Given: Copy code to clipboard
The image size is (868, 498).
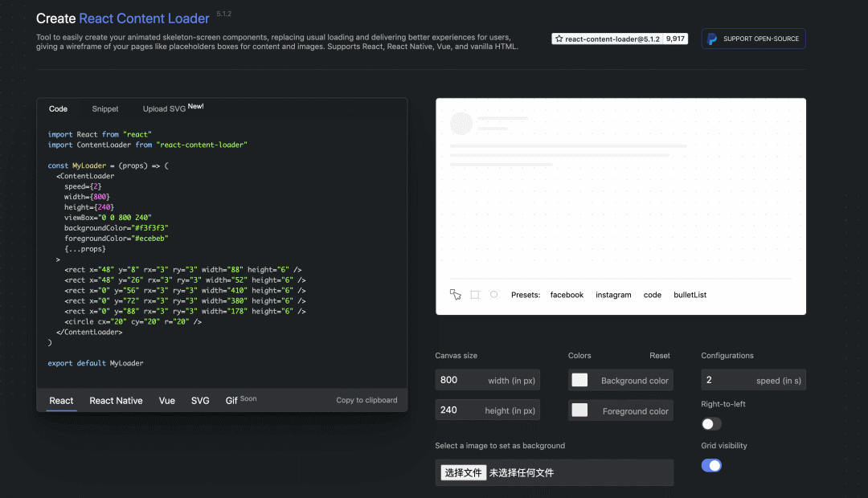Looking at the screenshot, I should point(366,400).
